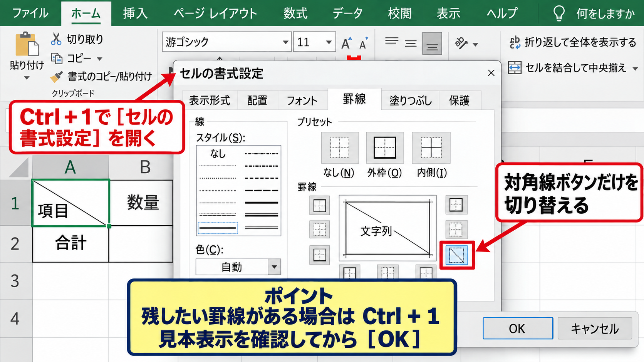
Task: Select the なし(N) border preset
Action: pyautogui.click(x=340, y=148)
